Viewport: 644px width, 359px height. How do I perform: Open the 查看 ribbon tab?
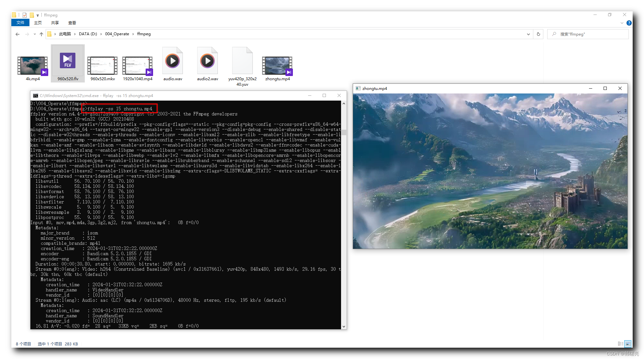tap(72, 23)
